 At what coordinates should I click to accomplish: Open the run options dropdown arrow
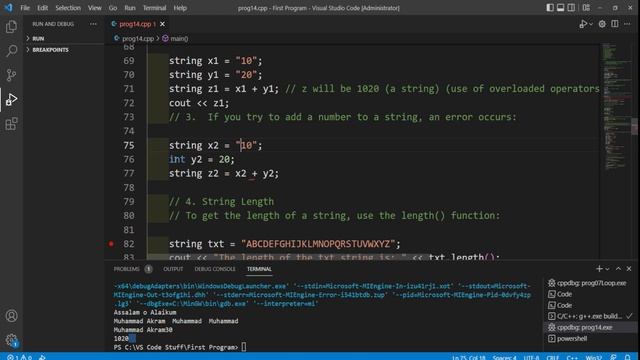click(x=591, y=24)
